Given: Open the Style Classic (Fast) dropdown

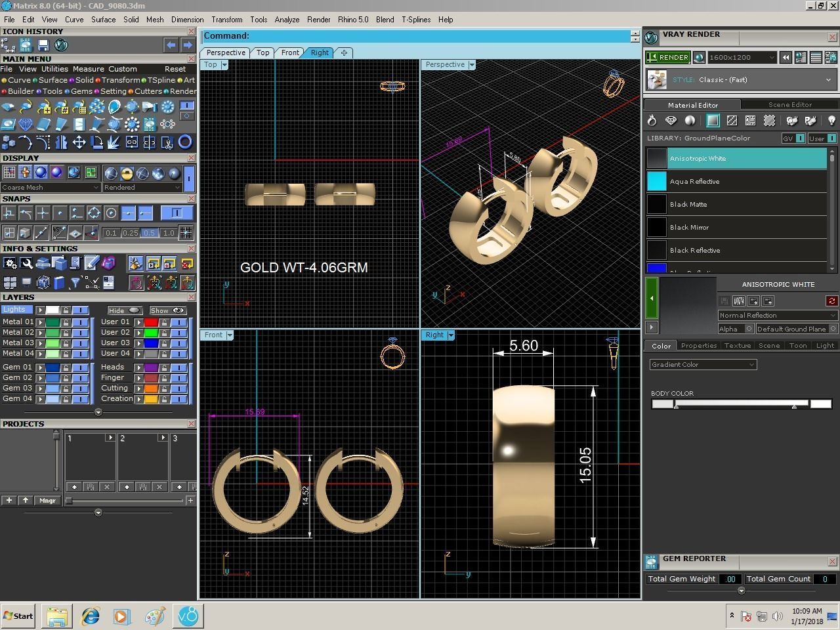Looking at the screenshot, I should (x=742, y=80).
